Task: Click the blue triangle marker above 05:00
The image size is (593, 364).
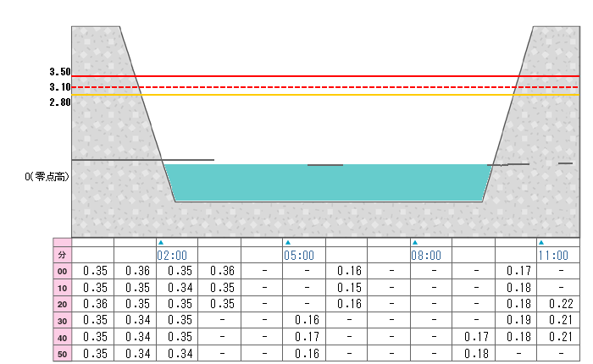Action: pos(287,243)
